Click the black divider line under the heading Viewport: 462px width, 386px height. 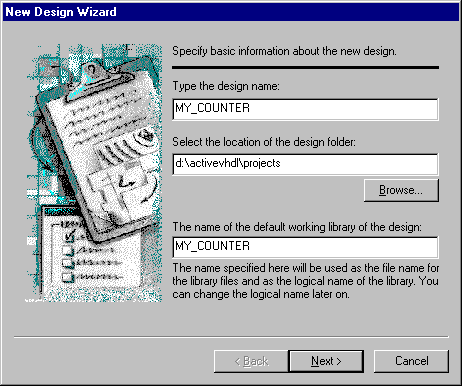(305, 68)
